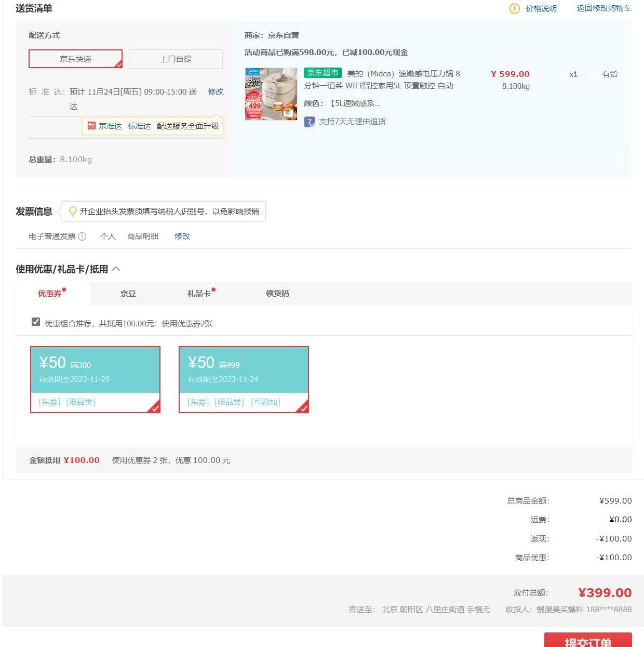This screenshot has height=647, width=644.
Task: Click the 商品明细 invoice content text
Action: pos(143,236)
